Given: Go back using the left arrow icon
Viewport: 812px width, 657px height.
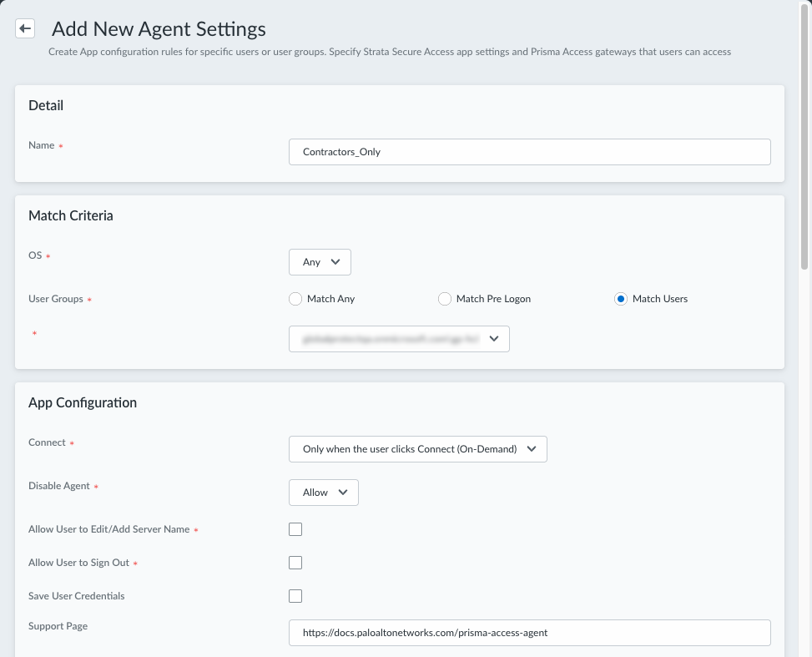Looking at the screenshot, I should pyautogui.click(x=25, y=28).
